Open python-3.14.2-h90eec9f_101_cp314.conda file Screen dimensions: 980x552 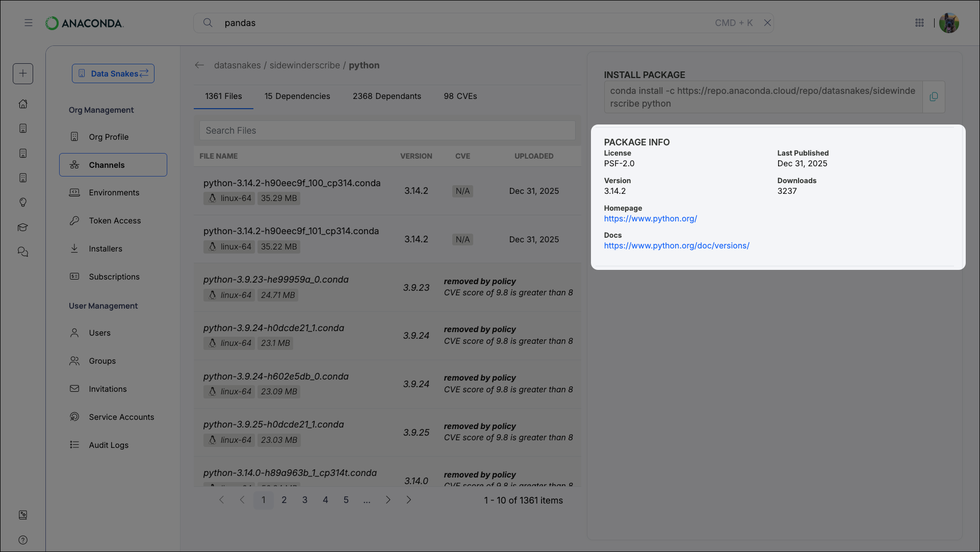click(x=291, y=231)
